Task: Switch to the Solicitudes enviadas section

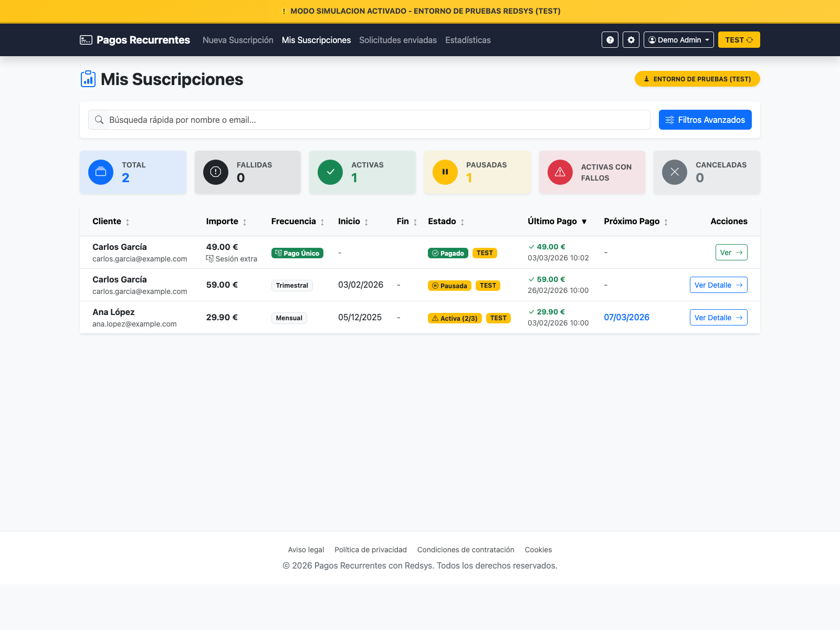Action: [397, 40]
